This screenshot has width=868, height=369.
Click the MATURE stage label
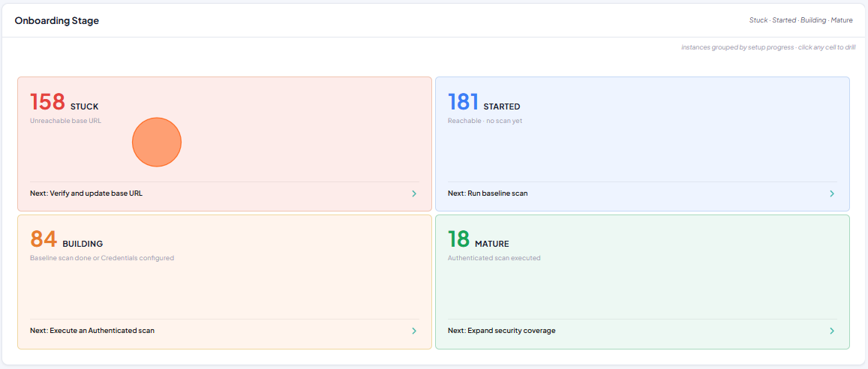point(492,244)
